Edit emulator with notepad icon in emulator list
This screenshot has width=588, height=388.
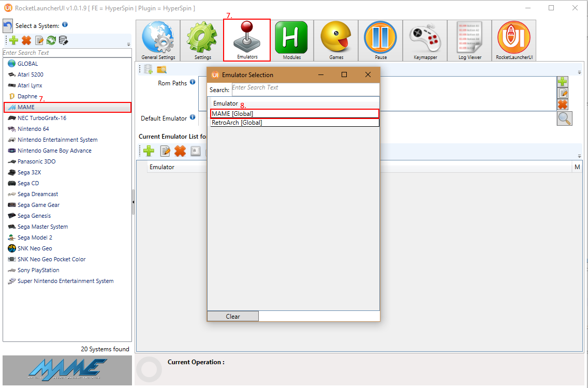coord(165,151)
